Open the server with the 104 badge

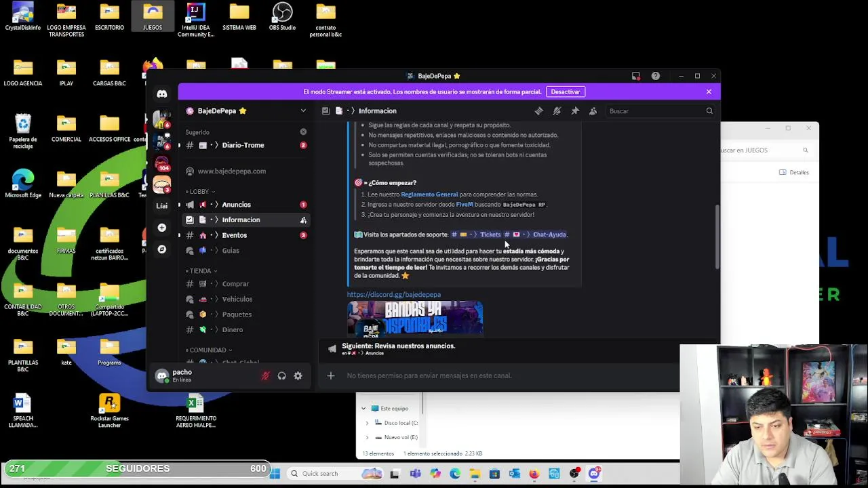pos(161,163)
